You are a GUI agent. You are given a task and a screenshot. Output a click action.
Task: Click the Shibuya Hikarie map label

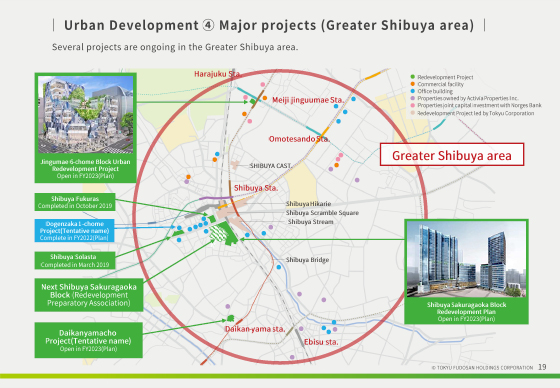click(x=308, y=204)
